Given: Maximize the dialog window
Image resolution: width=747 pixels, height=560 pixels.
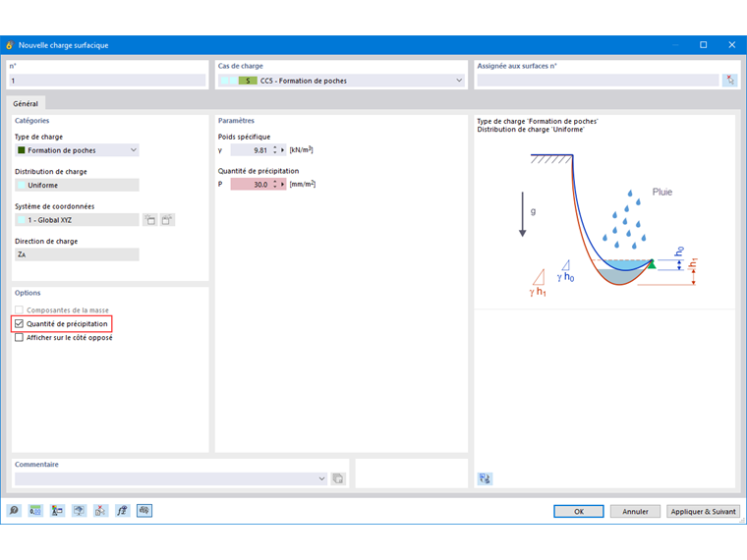Looking at the screenshot, I should (703, 45).
